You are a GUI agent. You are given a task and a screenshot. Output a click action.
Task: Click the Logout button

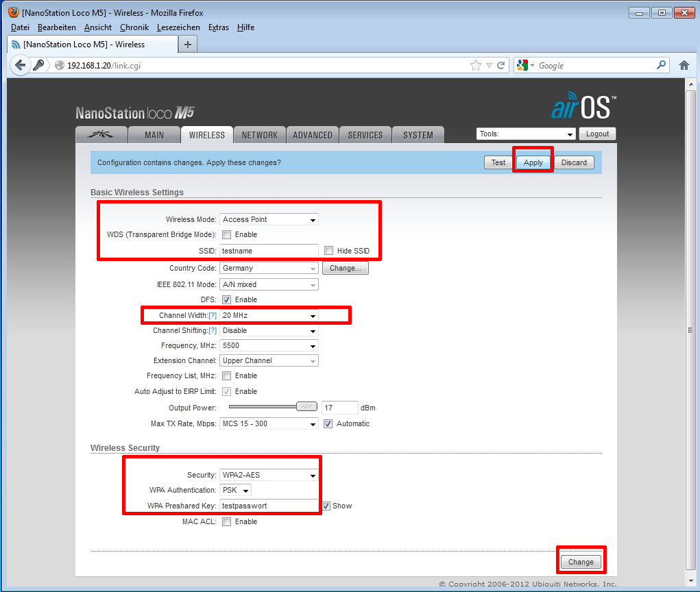click(597, 134)
